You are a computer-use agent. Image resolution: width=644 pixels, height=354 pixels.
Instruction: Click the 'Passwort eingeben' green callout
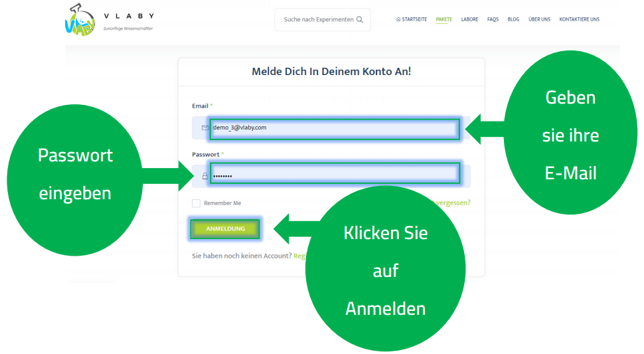click(x=75, y=174)
